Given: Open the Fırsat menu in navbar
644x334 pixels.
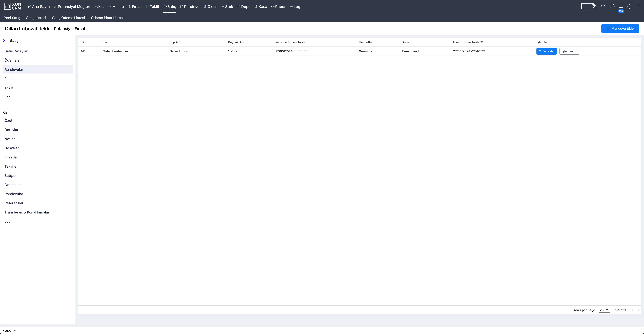Looking at the screenshot, I should click(135, 7).
